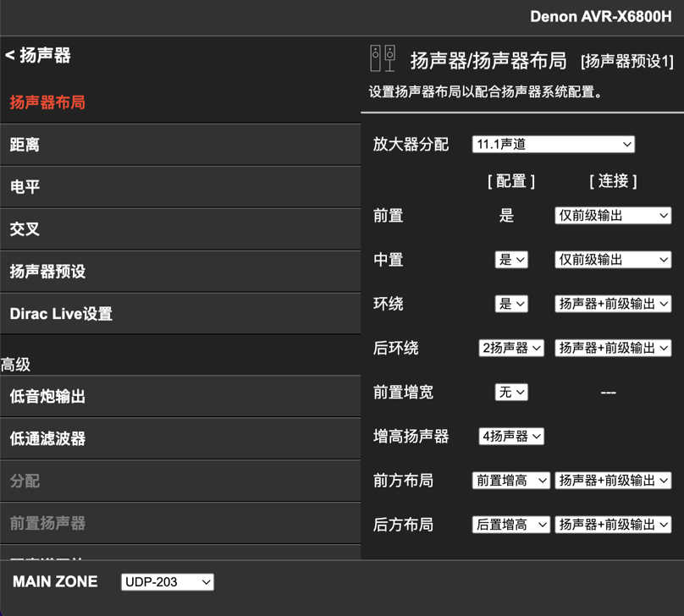
Task: Go back via '< 扬声器' header
Action: [x=38, y=55]
